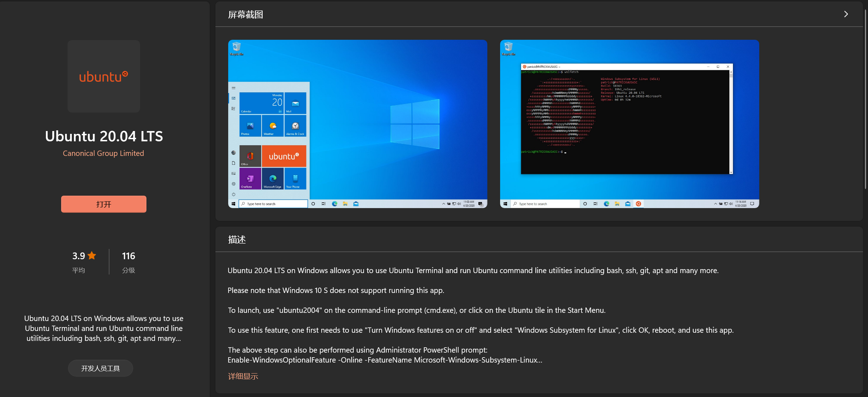Click the 116 ratings count

tap(129, 256)
